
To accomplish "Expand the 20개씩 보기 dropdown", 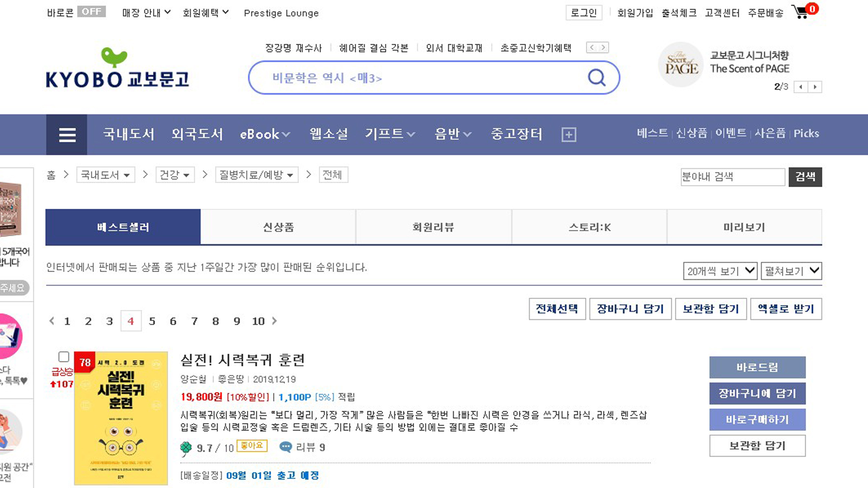I will tap(720, 271).
